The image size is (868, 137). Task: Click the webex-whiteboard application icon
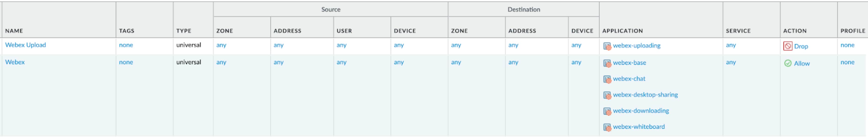607,127
